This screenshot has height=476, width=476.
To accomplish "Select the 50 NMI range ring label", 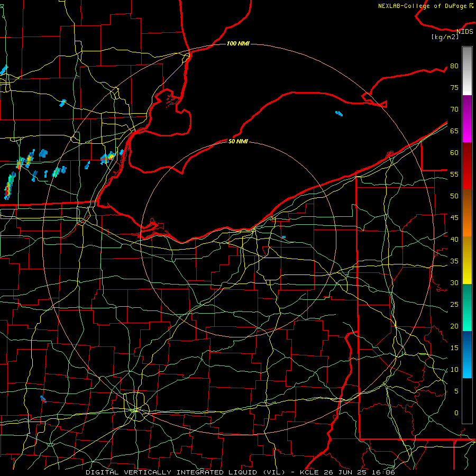I will pyautogui.click(x=238, y=141).
